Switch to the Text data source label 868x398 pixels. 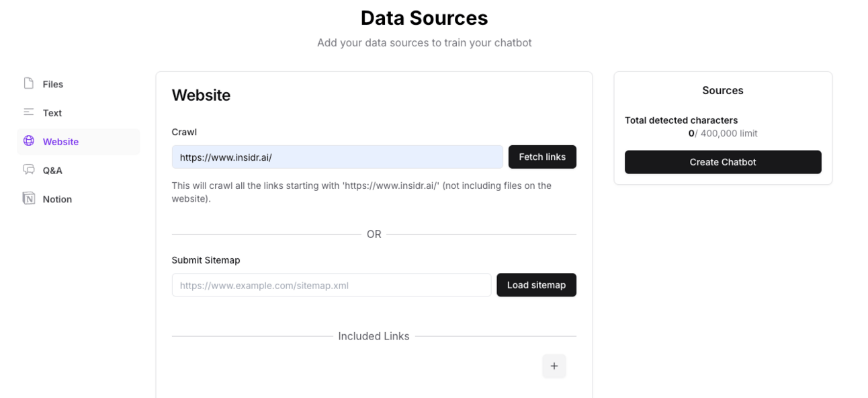pos(52,113)
